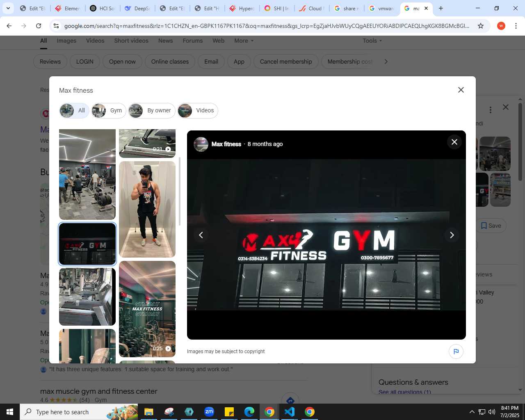The height and width of the screenshot is (420, 525).
Task: Expand the tab search dropdown arrow
Action: tap(8, 8)
